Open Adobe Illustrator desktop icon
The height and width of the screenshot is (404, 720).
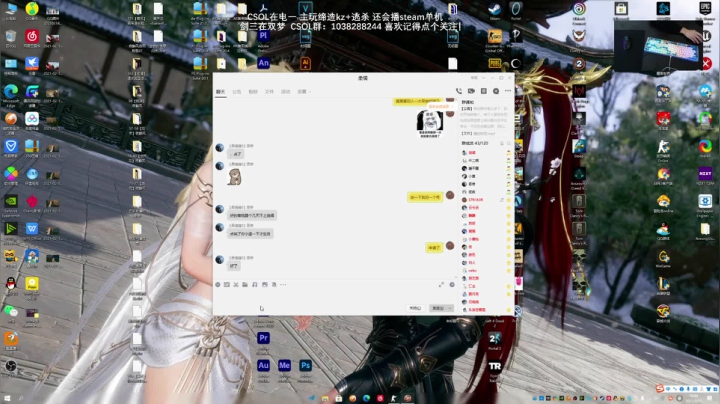(305, 63)
